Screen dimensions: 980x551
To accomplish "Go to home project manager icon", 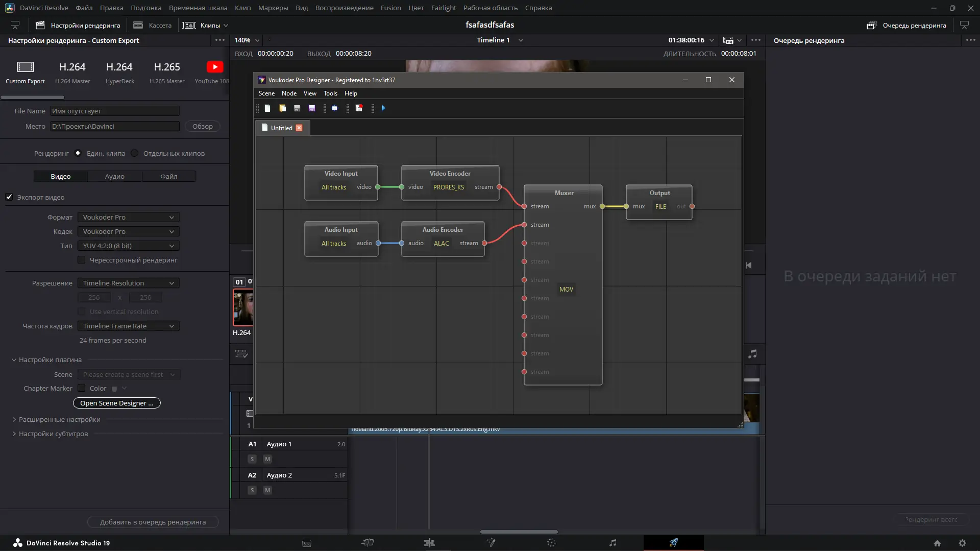I will [937, 543].
